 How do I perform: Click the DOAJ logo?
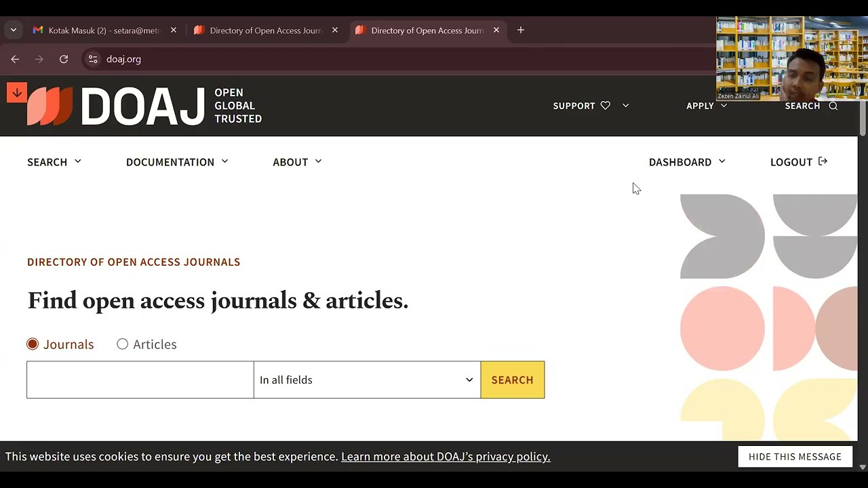coord(144,106)
